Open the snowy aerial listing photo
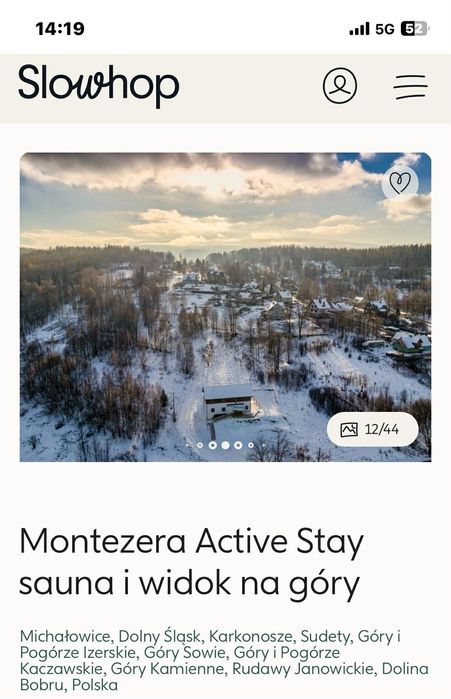Viewport: 451px width, 699px height. [x=226, y=307]
